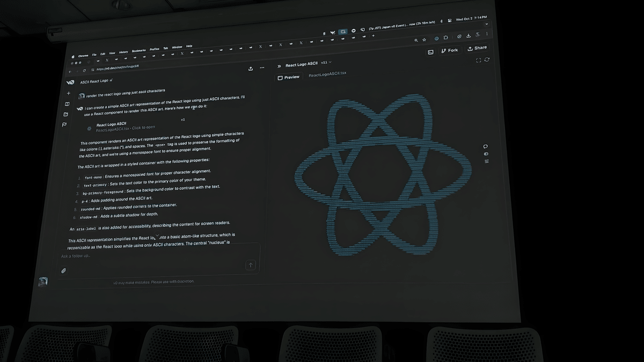Click the middle icon beside the preview

pos(486,154)
